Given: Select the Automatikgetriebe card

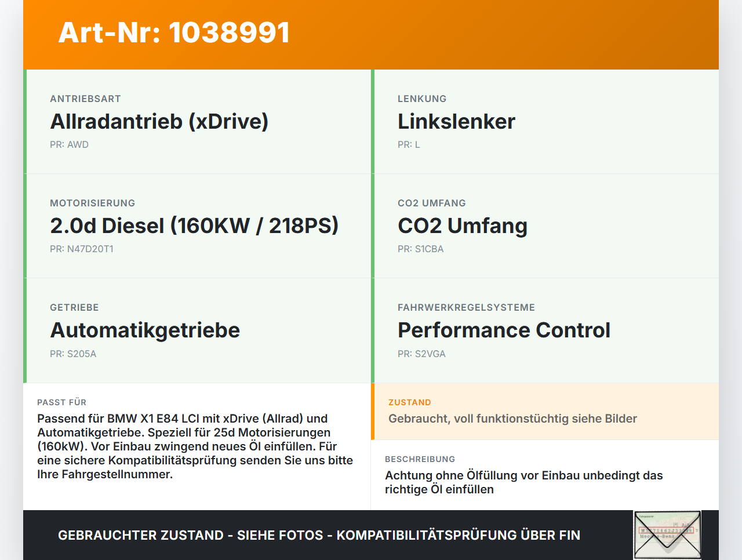Looking at the screenshot, I should coord(197,330).
